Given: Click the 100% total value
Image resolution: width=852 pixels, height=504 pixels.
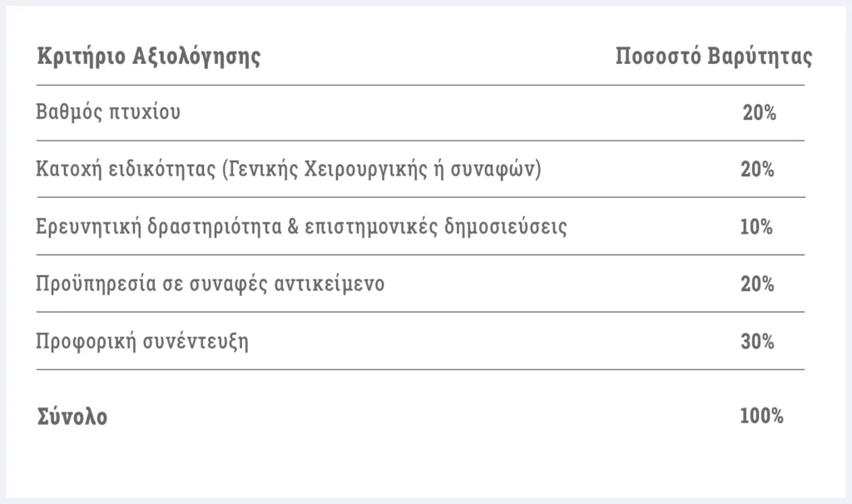Looking at the screenshot, I should [x=762, y=416].
